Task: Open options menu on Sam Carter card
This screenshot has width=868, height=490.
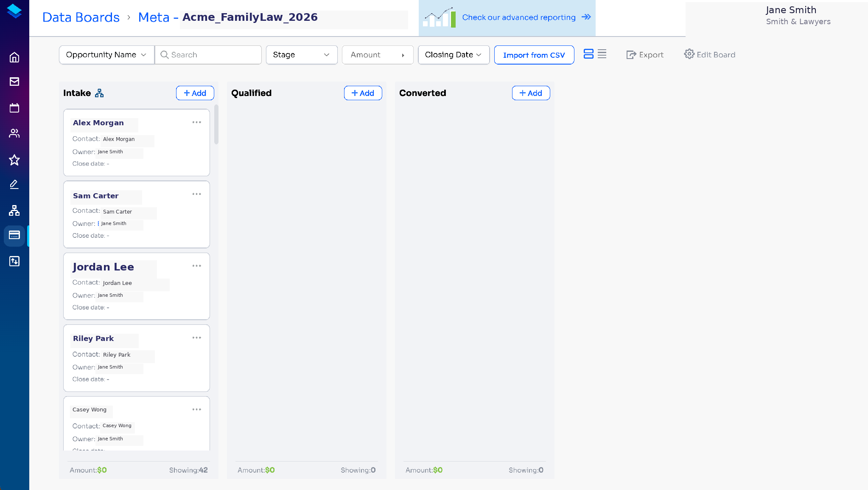Action: click(x=196, y=194)
